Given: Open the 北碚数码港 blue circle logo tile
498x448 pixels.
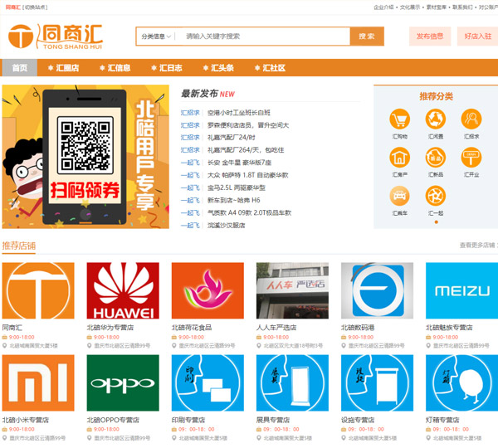Looking at the screenshot, I should point(378,290).
